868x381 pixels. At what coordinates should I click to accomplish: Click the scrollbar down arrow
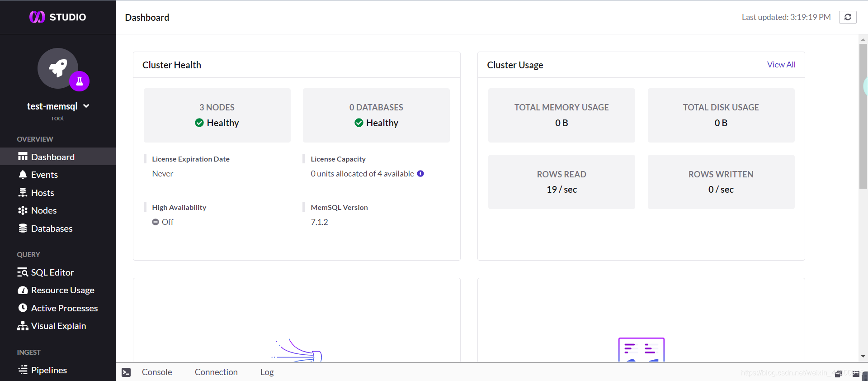863,357
